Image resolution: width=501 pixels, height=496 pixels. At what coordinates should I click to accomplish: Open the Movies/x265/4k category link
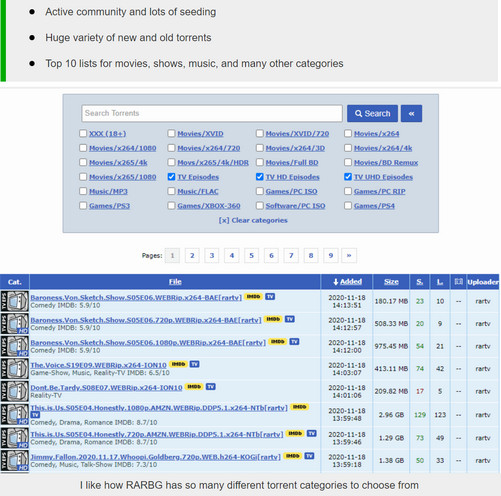coord(118,163)
